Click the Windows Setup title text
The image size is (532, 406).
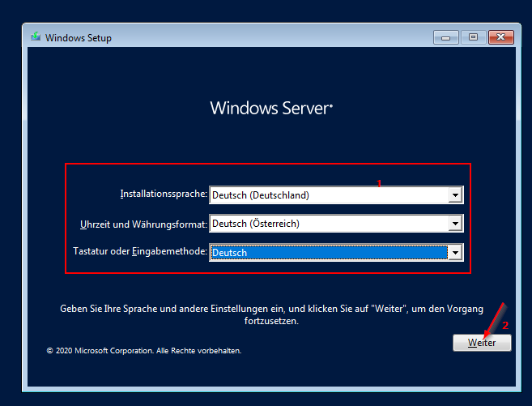pos(79,37)
